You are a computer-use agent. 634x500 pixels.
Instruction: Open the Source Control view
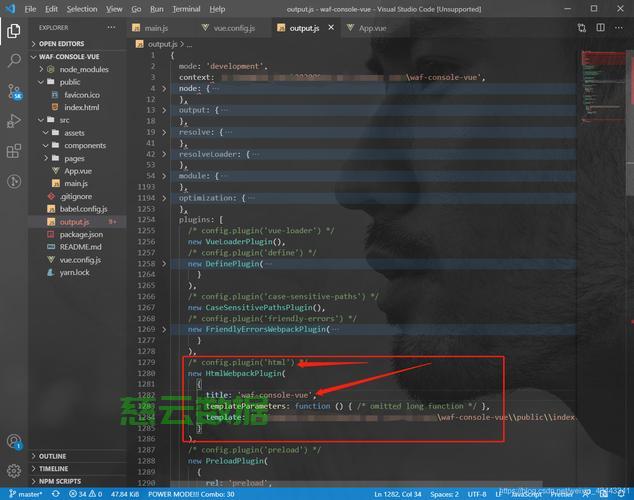14,90
